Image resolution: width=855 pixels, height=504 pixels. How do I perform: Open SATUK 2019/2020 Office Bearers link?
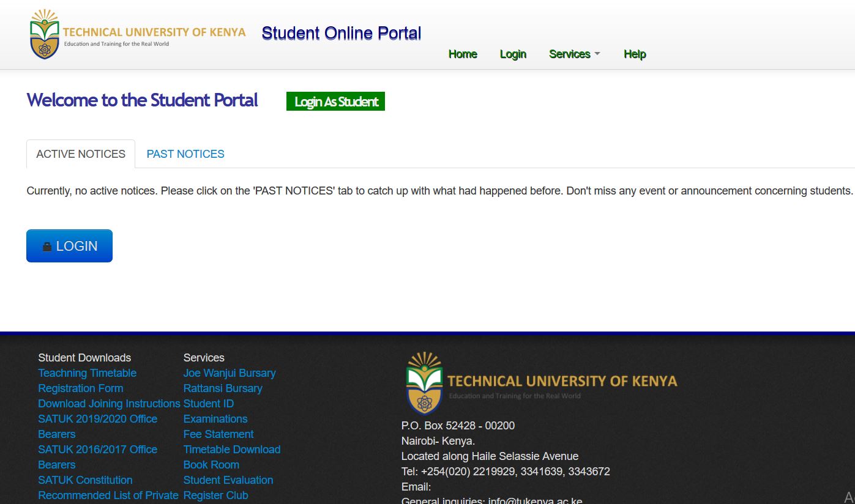(98, 426)
